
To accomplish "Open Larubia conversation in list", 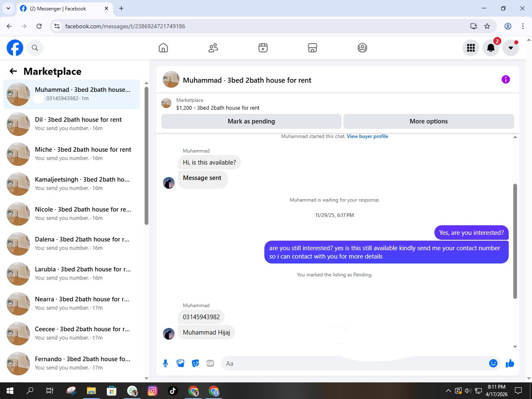I will point(71,274).
